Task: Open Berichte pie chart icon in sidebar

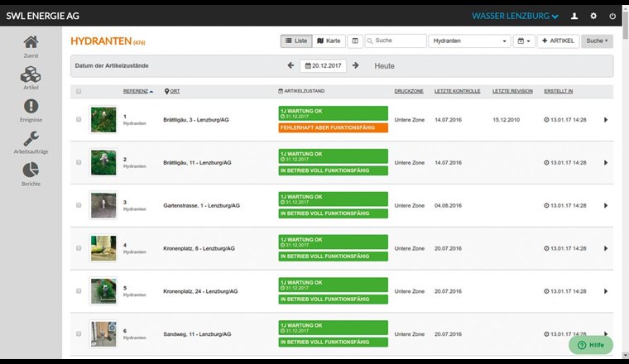Action: click(x=31, y=170)
